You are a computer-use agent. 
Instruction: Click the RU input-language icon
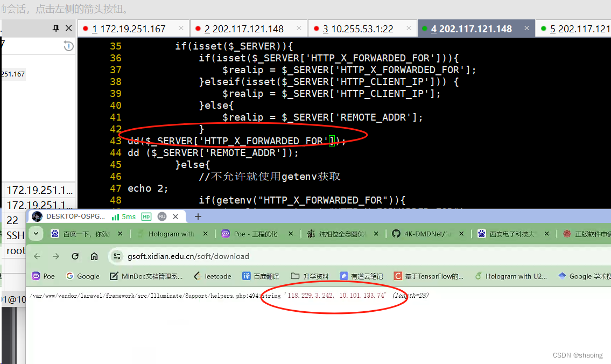click(x=161, y=216)
